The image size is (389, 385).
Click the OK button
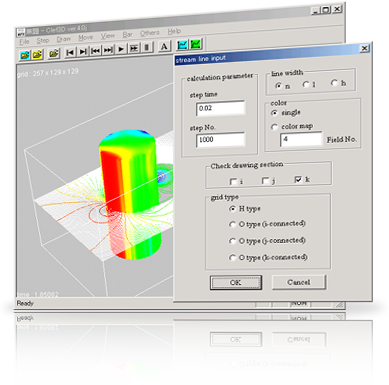[236, 283]
